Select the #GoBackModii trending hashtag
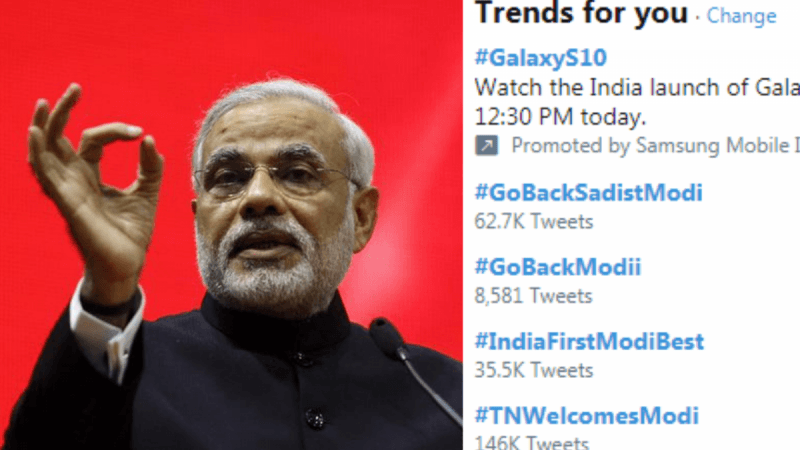800x450 pixels. (x=557, y=267)
